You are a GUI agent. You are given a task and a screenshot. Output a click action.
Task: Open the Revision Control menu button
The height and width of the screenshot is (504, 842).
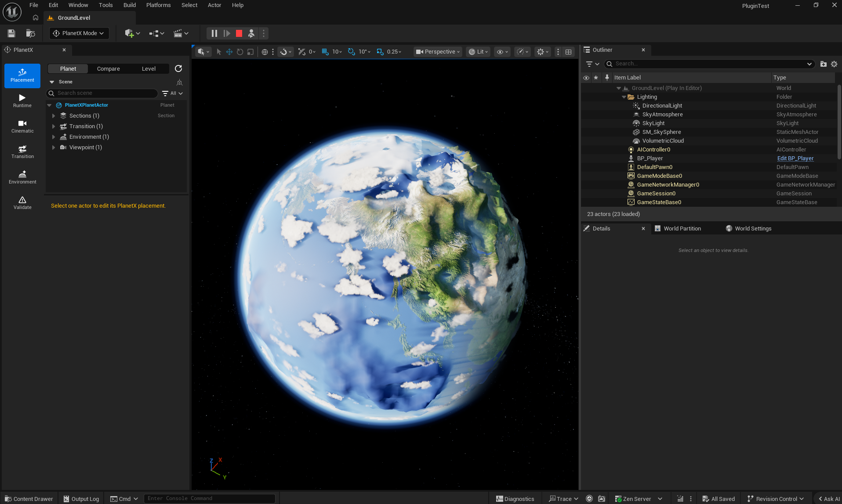click(776, 499)
